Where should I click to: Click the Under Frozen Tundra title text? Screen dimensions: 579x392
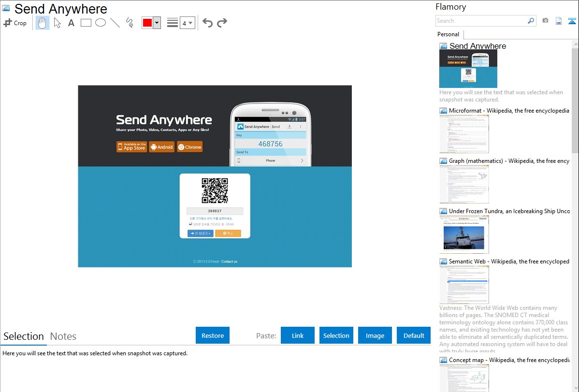pyautogui.click(x=509, y=211)
